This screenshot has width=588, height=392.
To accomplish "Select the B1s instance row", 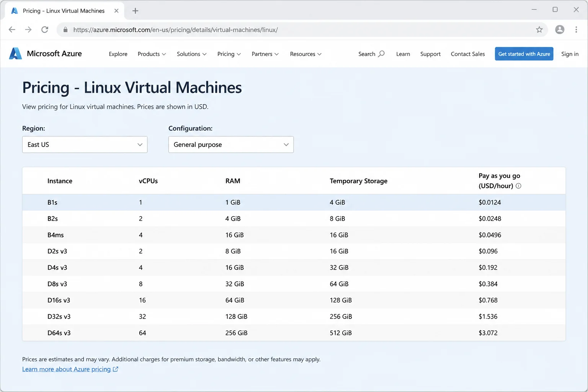I will click(x=294, y=202).
